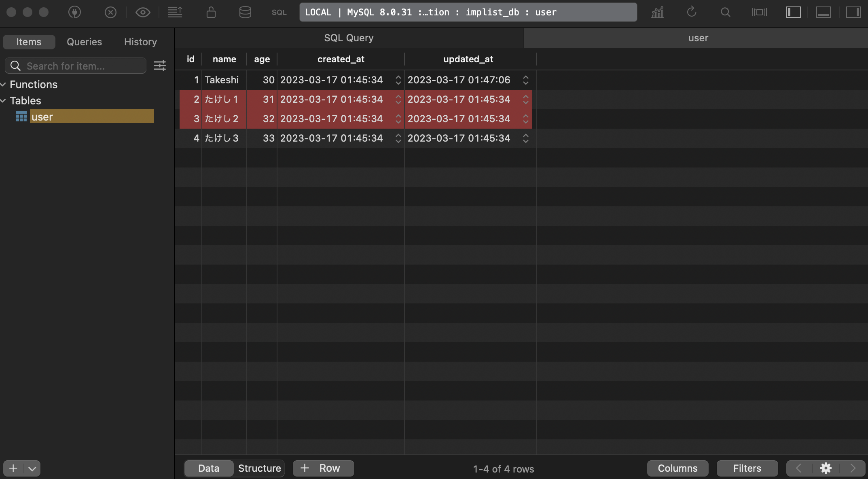Expand the Tables tree item
Viewport: 868px width, 479px height.
(4, 100)
